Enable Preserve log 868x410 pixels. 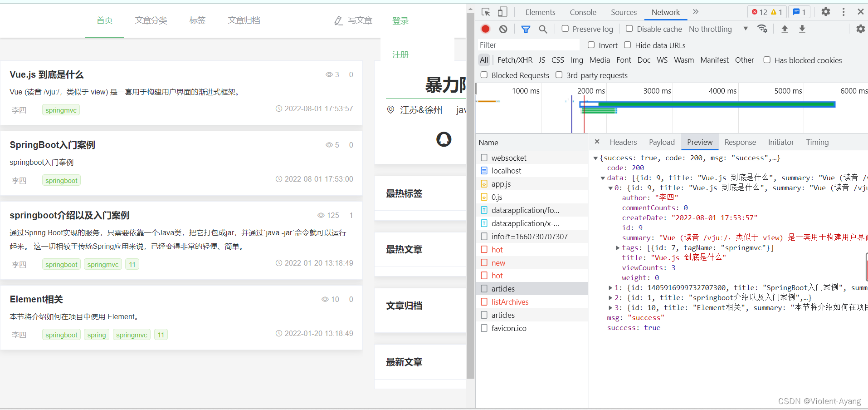565,29
